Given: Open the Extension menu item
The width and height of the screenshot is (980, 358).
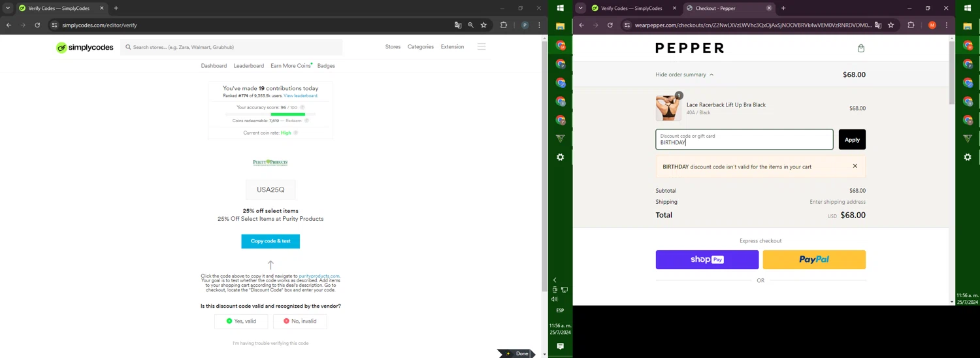Looking at the screenshot, I should (x=452, y=47).
